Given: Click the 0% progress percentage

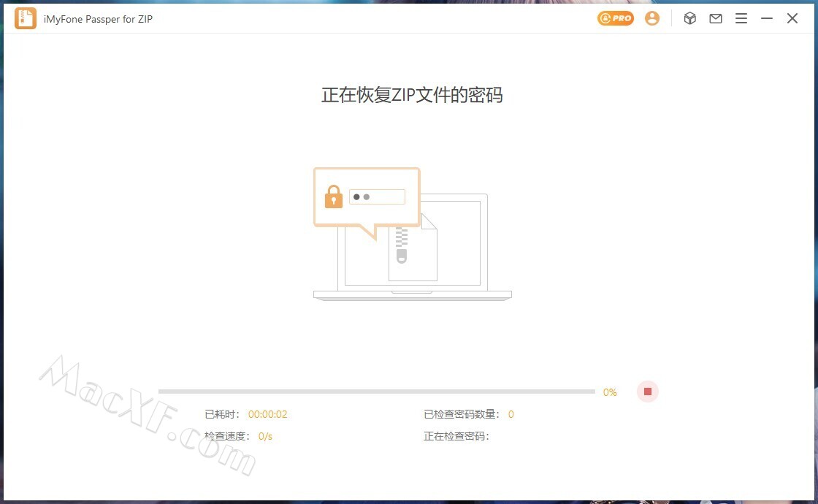Looking at the screenshot, I should pos(610,392).
